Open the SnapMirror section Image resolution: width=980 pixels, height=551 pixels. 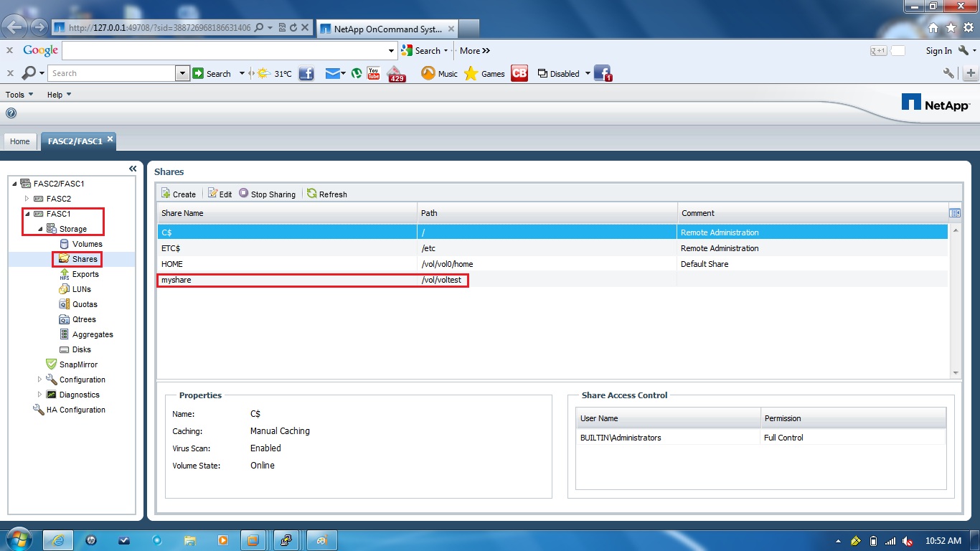(73, 364)
